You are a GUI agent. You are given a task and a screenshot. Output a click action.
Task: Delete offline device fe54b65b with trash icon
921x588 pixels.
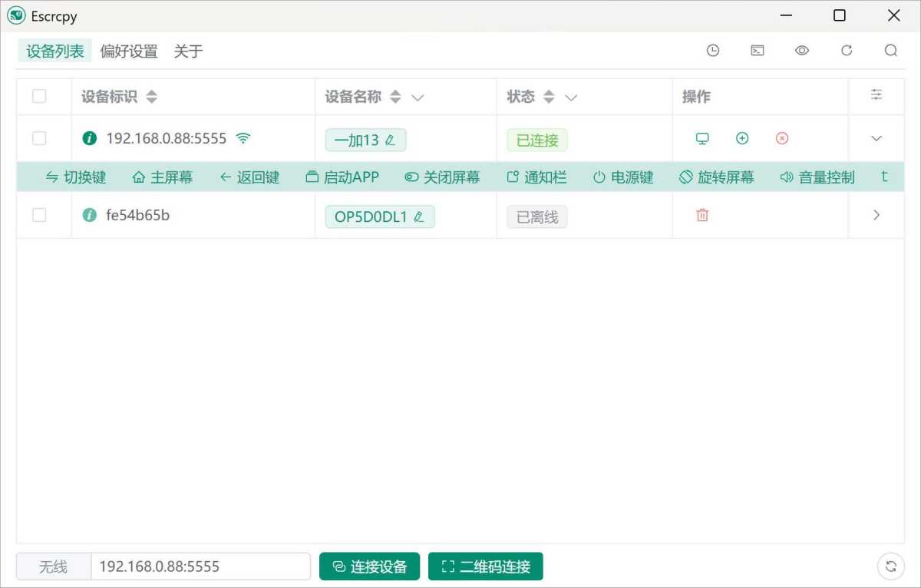tap(701, 216)
